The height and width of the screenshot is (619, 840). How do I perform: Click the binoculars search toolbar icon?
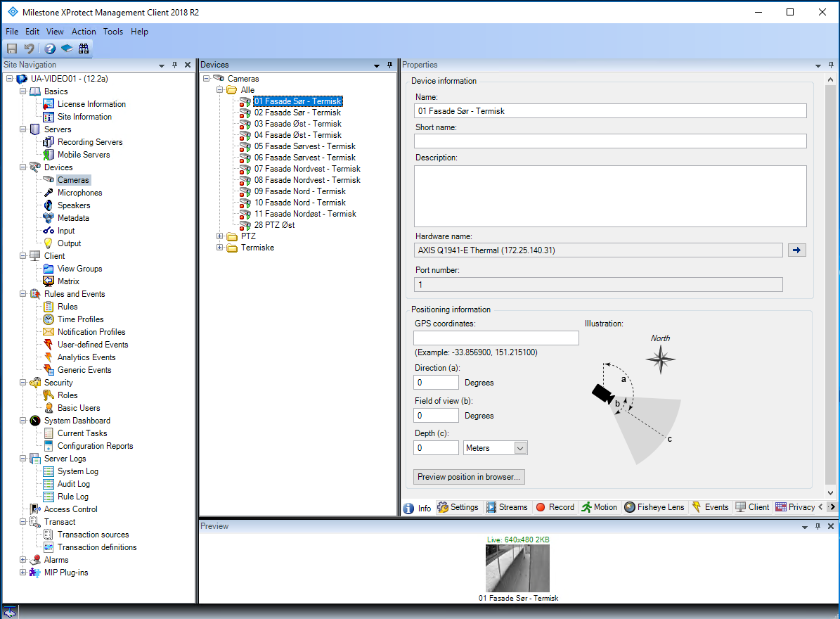84,49
